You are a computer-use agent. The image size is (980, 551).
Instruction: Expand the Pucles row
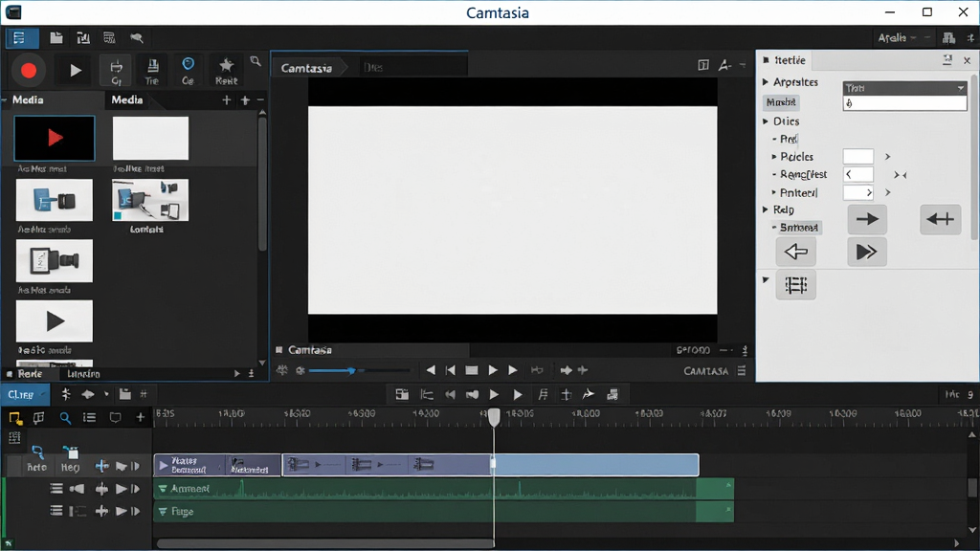click(774, 156)
